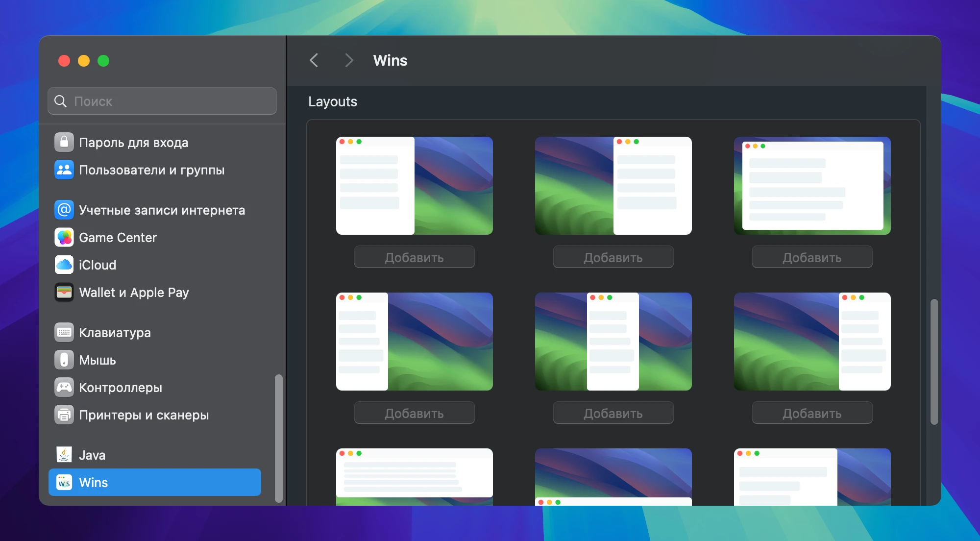Viewport: 980px width, 541px height.
Task: Add the right-half window layout
Action: 613,257
